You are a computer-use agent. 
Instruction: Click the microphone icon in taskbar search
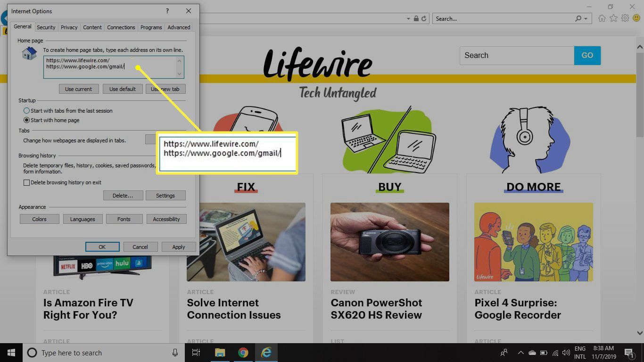click(x=175, y=353)
